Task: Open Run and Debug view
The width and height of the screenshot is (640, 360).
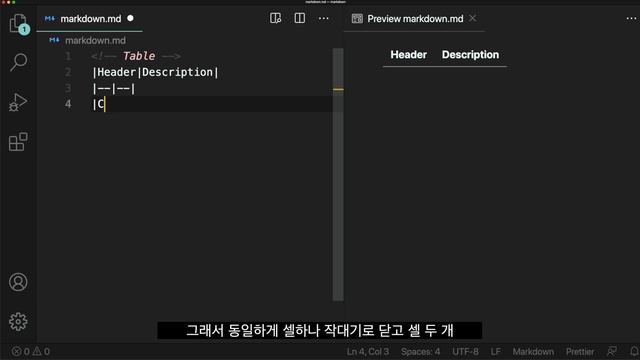Action: (18, 102)
